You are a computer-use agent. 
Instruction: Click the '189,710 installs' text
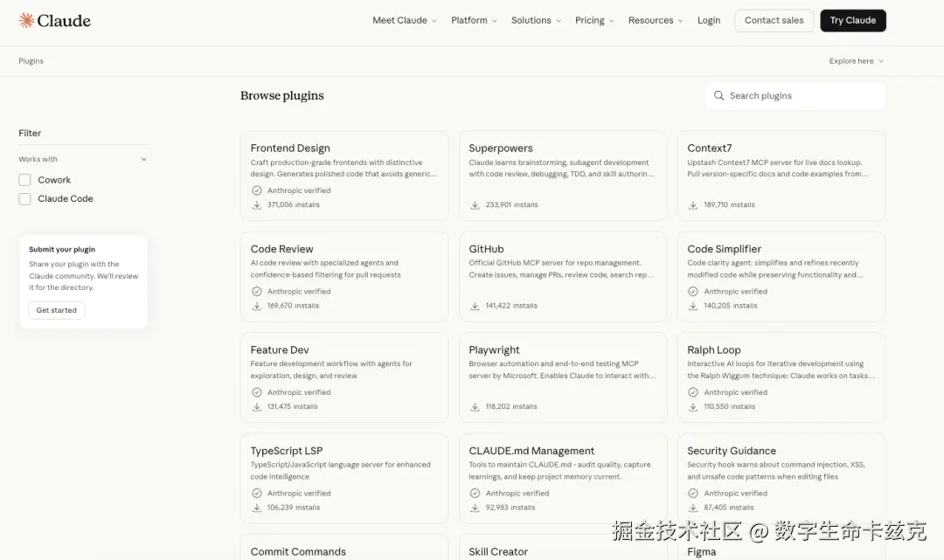729,205
